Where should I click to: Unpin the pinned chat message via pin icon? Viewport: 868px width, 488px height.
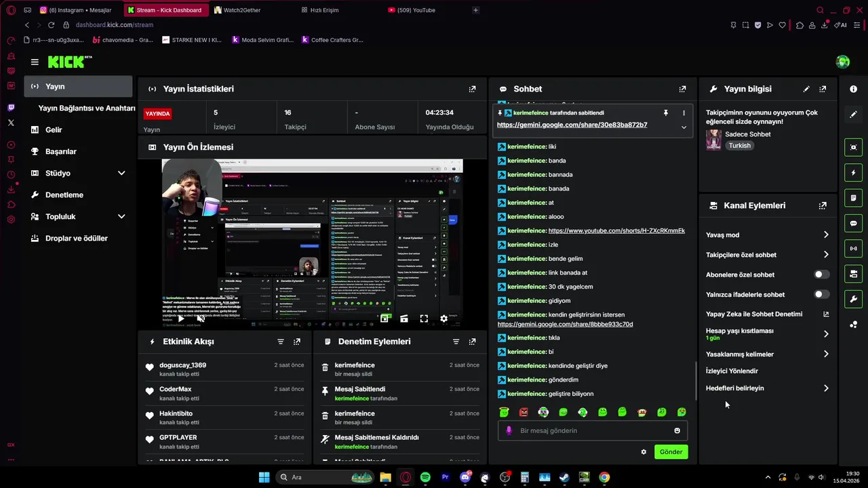666,113
